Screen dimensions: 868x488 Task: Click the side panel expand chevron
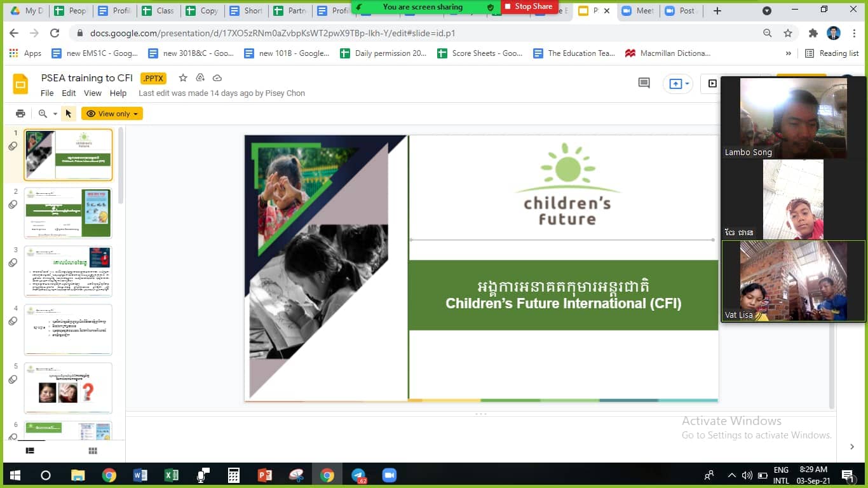852,447
